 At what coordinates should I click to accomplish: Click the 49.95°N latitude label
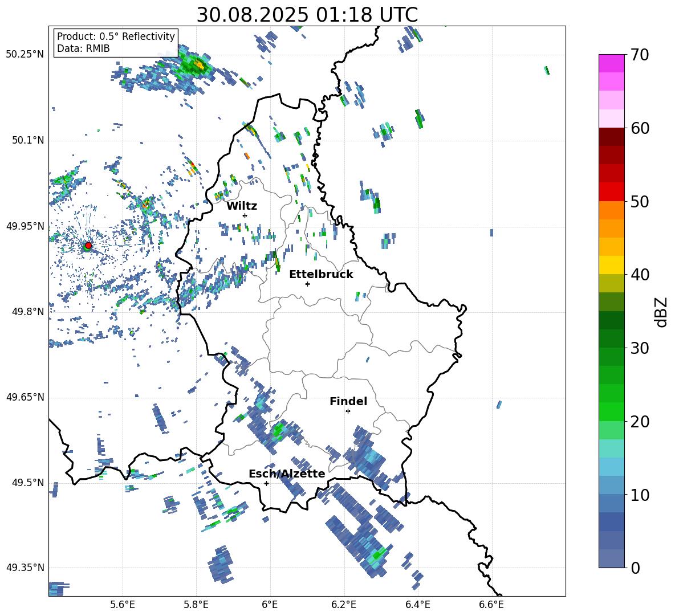[x=25, y=226]
